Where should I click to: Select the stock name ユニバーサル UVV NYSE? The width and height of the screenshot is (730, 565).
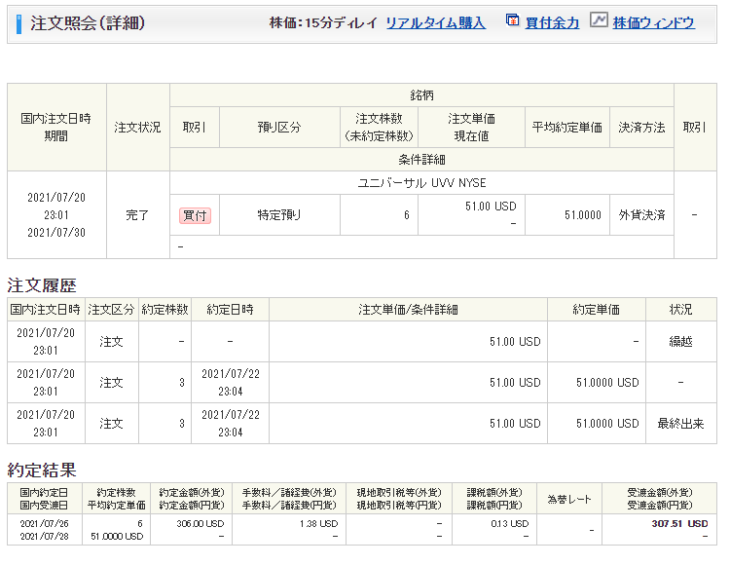tap(421, 183)
